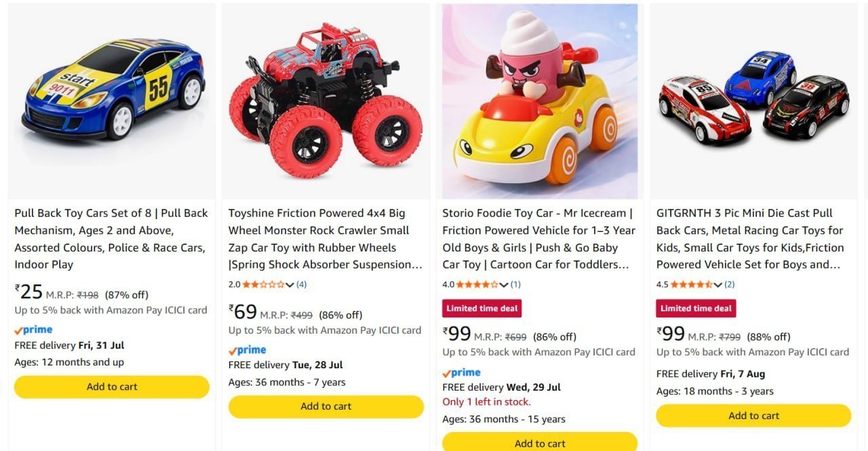Expand rating chevron for GITGRNTH die cast cars
This screenshot has height=451, width=868.
pos(718,285)
